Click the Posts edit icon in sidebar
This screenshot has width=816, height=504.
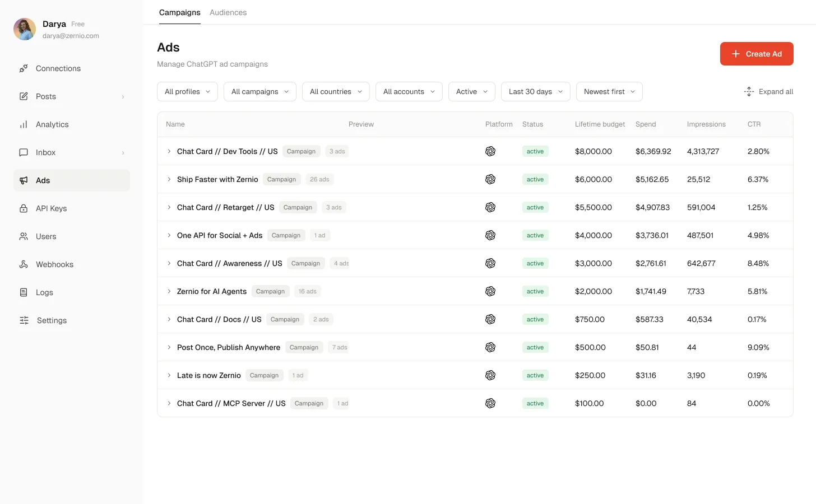[24, 96]
